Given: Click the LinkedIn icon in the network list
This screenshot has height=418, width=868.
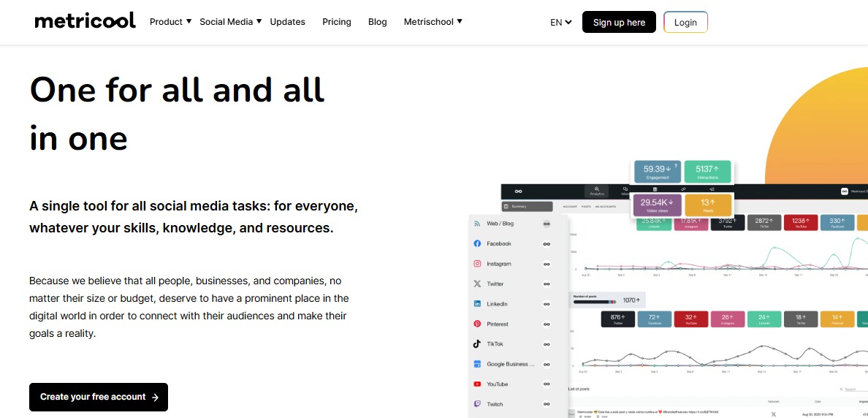Looking at the screenshot, I should [477, 304].
